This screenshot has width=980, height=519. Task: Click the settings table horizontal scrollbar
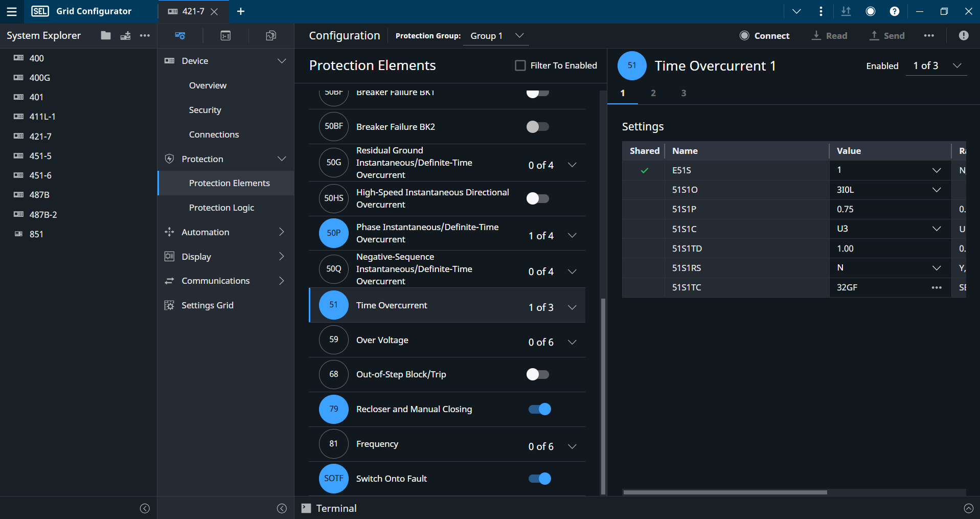pos(725,492)
